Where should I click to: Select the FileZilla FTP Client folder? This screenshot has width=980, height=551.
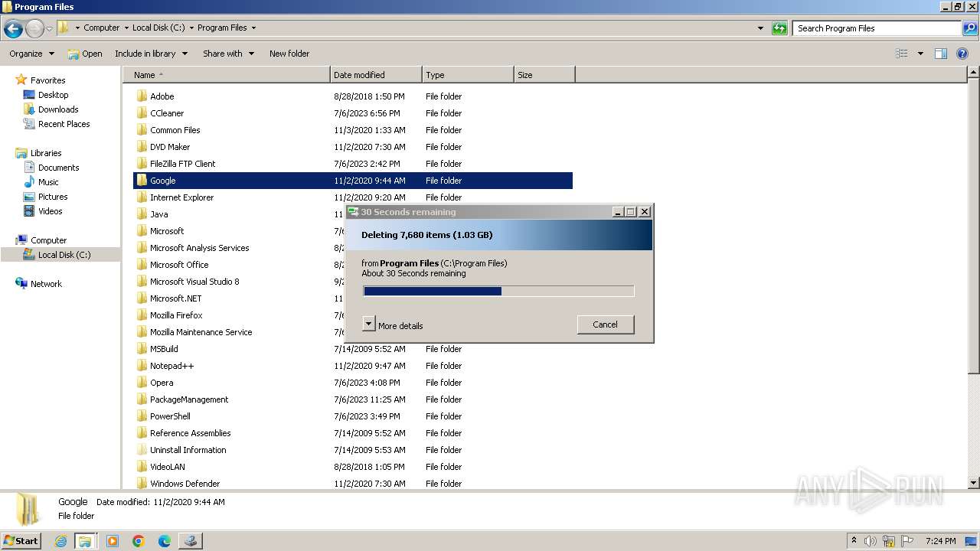[182, 164]
